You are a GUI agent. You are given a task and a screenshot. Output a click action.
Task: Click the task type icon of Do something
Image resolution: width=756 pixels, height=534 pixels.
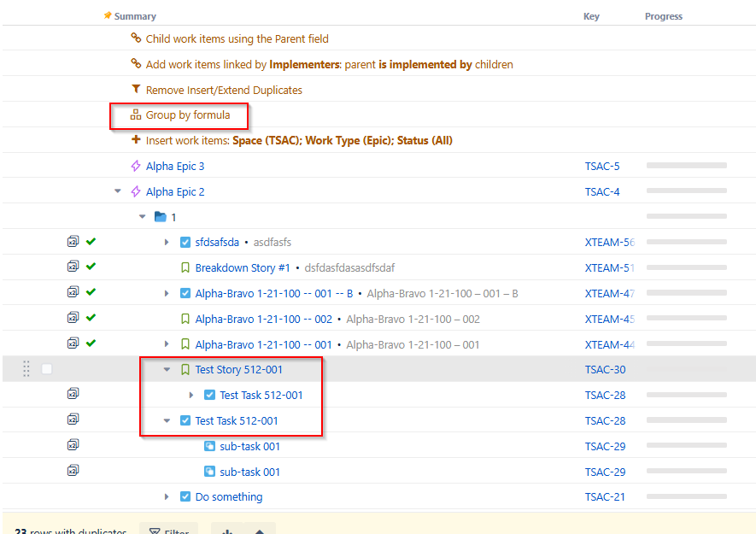tap(185, 496)
